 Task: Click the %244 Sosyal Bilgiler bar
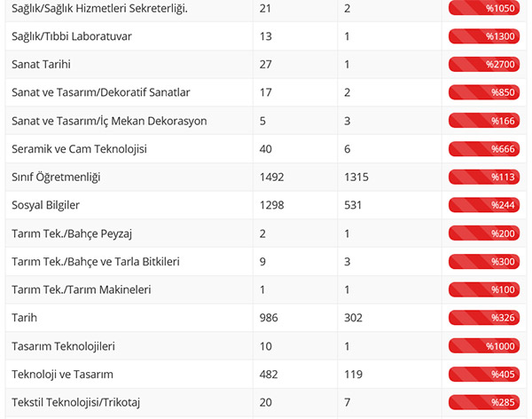coord(484,205)
